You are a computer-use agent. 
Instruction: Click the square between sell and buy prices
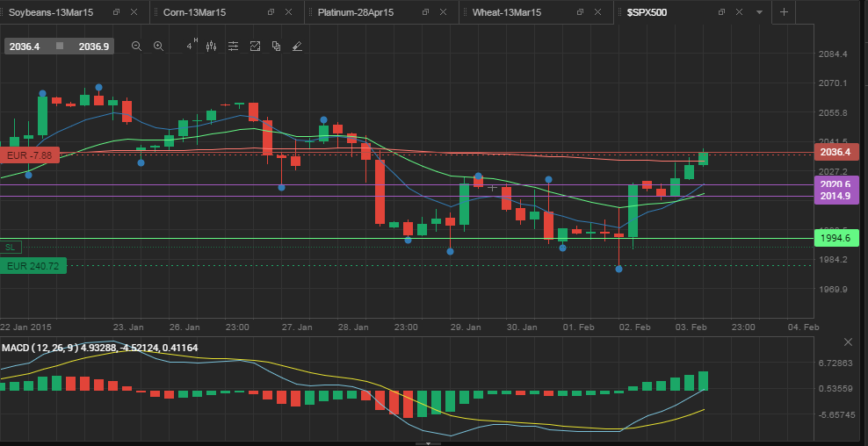point(60,46)
